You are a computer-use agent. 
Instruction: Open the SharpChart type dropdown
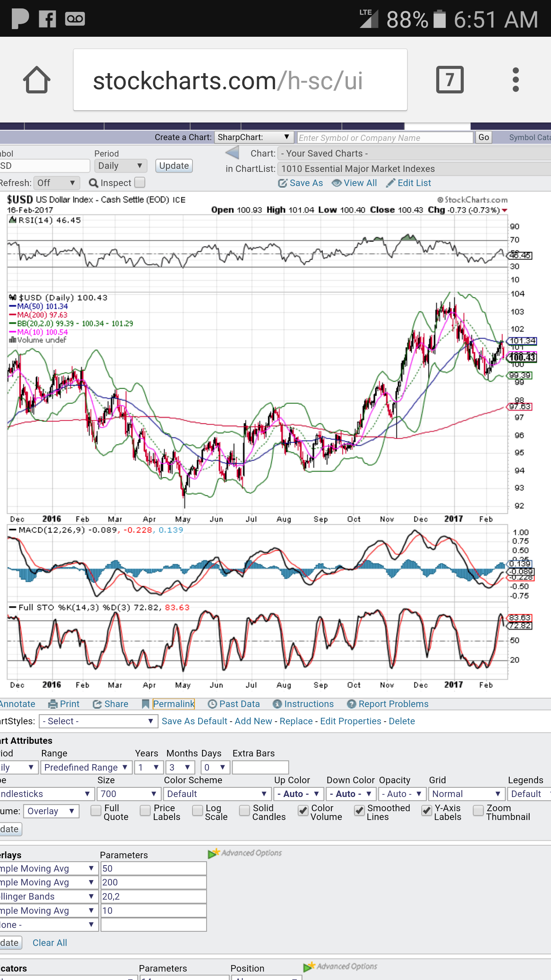254,137
